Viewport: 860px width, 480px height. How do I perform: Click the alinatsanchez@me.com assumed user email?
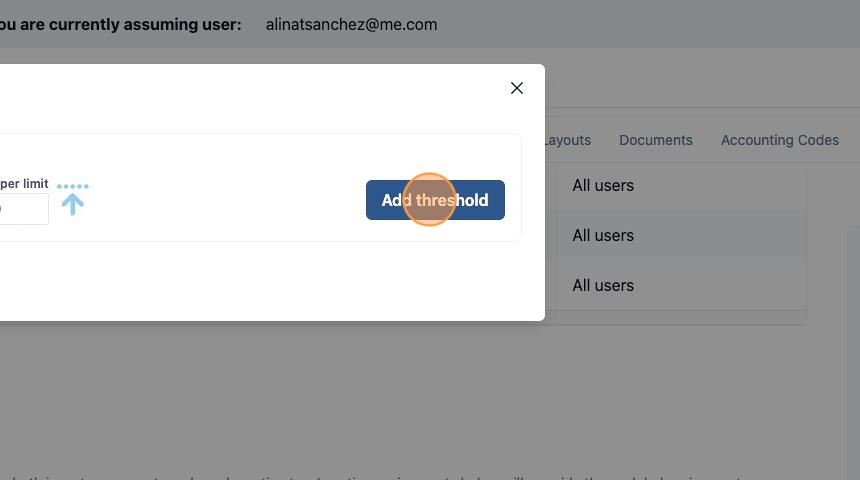(351, 25)
